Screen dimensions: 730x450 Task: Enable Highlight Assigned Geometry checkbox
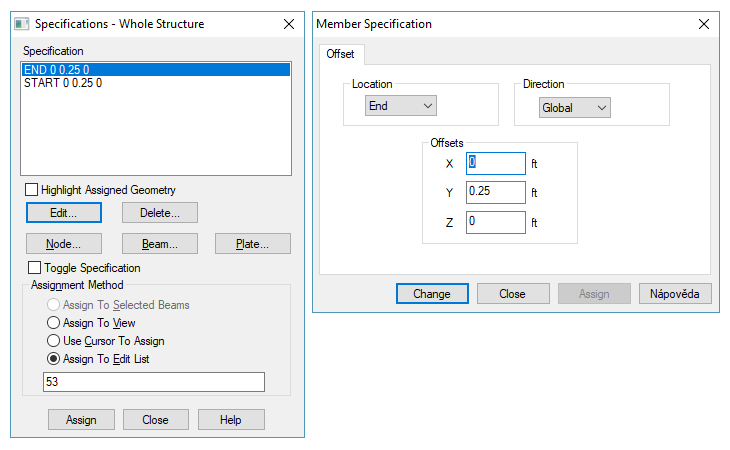coord(32,190)
